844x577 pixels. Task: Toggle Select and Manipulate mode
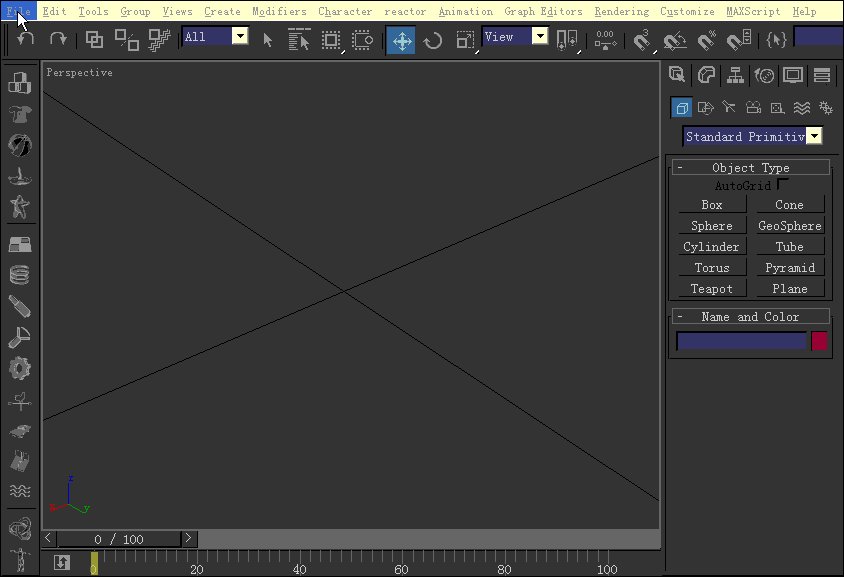(x=605, y=40)
